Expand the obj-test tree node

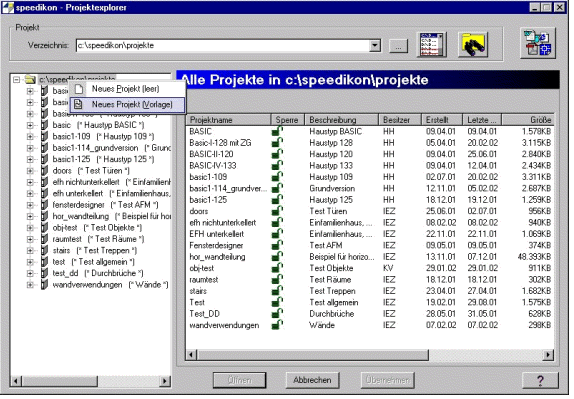click(x=30, y=228)
